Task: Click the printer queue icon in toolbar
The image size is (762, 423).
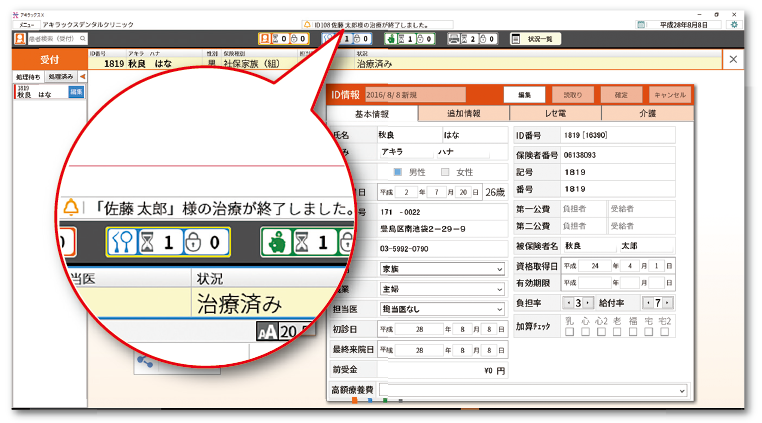Action: [x=455, y=39]
